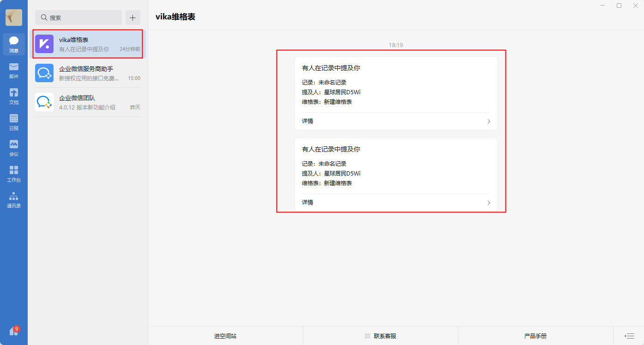644x345 pixels.
Task: Open the Documents (文档) sidebar icon
Action: pos(14,96)
